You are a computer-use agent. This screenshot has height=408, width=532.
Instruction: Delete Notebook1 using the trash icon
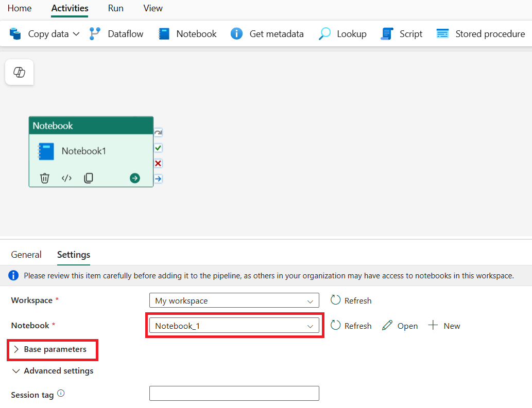pyautogui.click(x=45, y=178)
